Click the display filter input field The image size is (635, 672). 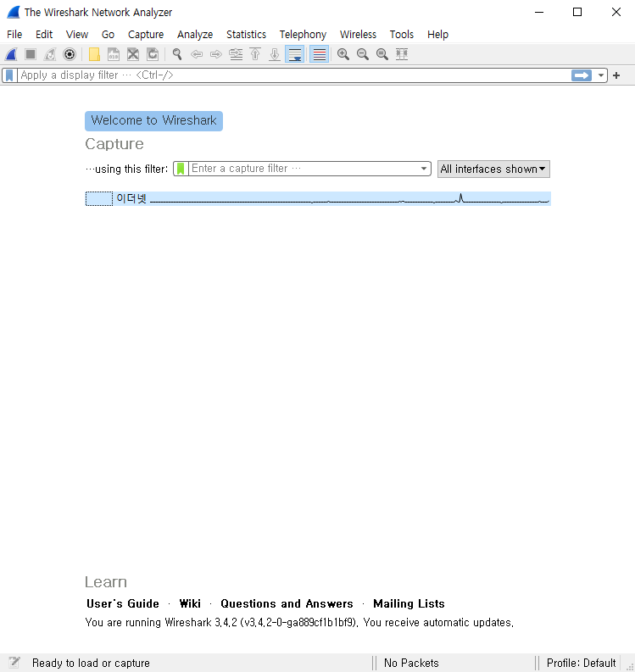tap(293, 75)
